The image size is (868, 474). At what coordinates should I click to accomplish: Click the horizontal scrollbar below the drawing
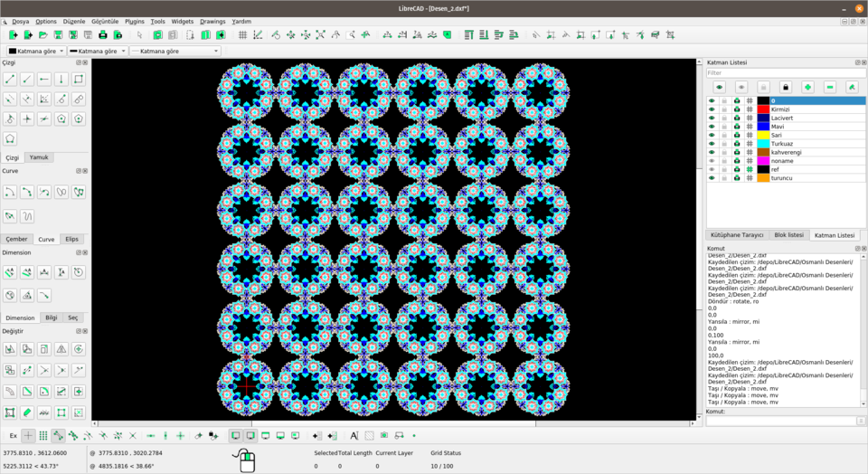coord(393,423)
